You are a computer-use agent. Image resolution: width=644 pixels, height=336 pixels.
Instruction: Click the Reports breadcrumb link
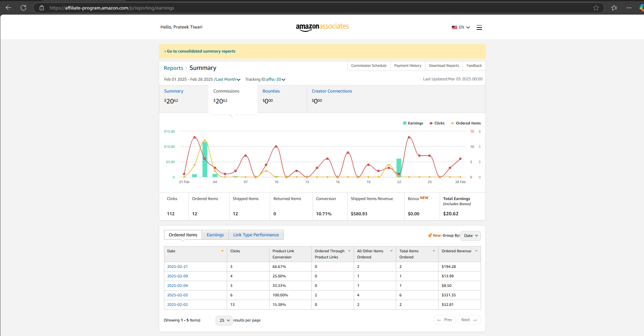coord(173,68)
